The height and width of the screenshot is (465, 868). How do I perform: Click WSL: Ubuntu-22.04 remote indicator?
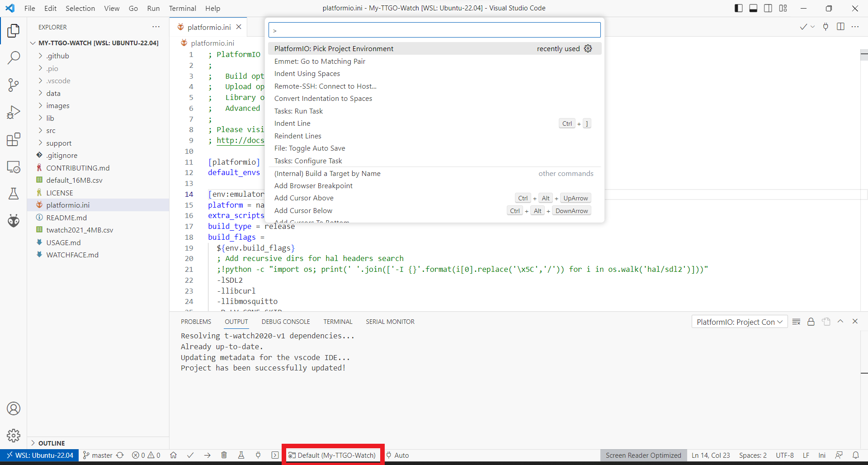coord(39,455)
